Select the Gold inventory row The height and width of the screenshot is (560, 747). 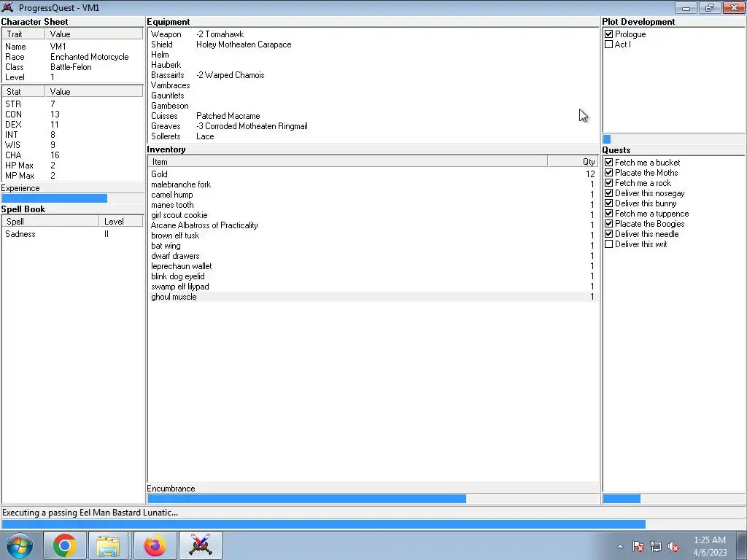pyautogui.click(x=373, y=174)
